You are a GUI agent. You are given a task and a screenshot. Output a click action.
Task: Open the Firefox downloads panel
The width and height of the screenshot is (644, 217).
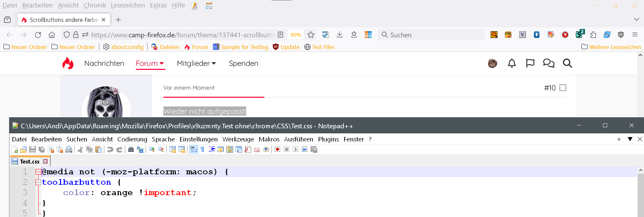coord(339,35)
